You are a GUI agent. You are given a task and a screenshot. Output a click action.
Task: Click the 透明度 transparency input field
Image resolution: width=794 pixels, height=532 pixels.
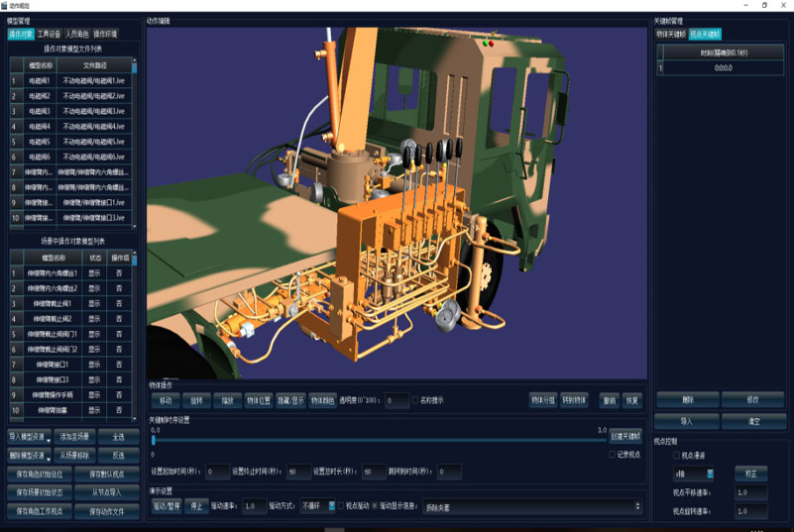coord(396,401)
